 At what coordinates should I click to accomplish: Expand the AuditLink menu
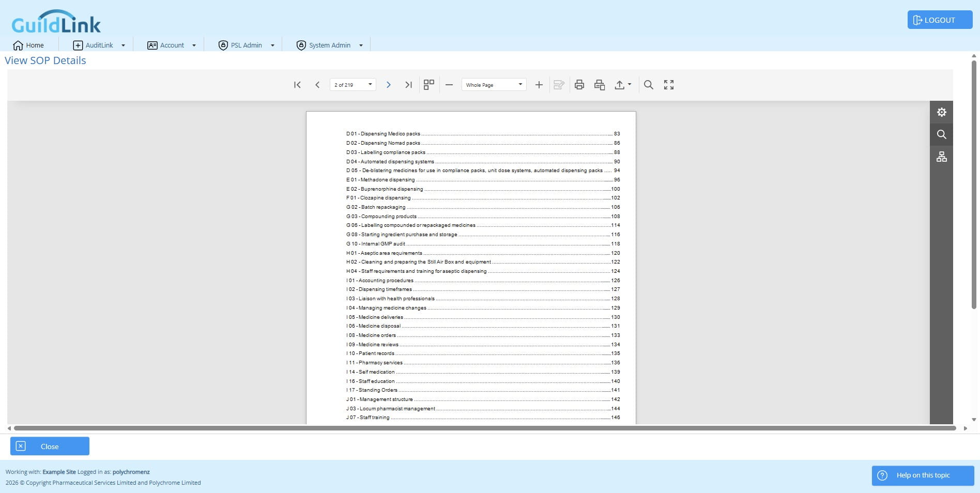pyautogui.click(x=99, y=45)
